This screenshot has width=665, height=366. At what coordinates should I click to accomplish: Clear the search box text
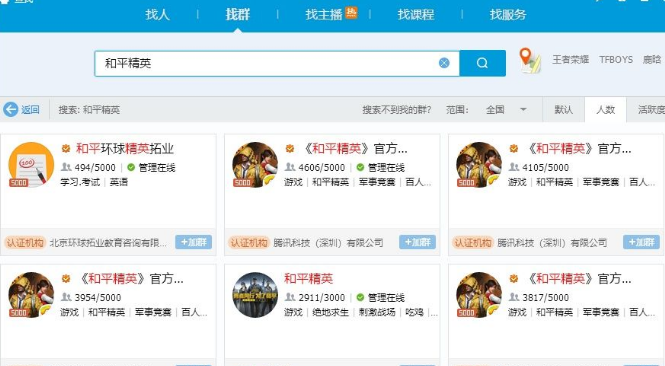tap(444, 63)
